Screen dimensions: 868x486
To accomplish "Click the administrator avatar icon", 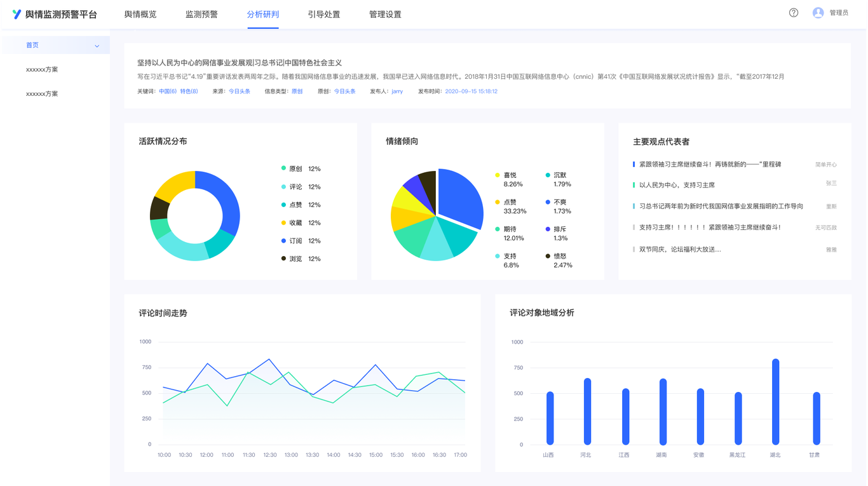I will coord(818,13).
